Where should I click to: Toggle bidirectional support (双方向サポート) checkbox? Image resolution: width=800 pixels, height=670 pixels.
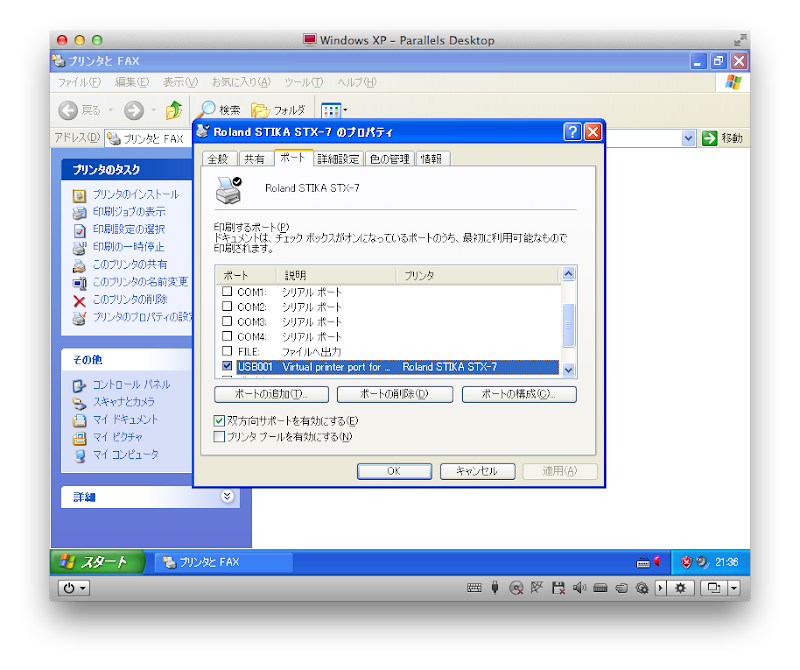219,421
